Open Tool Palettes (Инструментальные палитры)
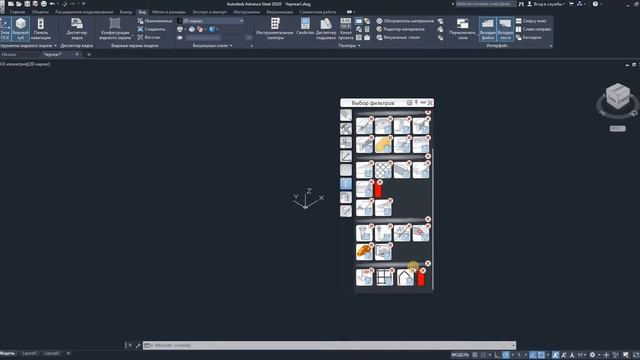 [275, 29]
